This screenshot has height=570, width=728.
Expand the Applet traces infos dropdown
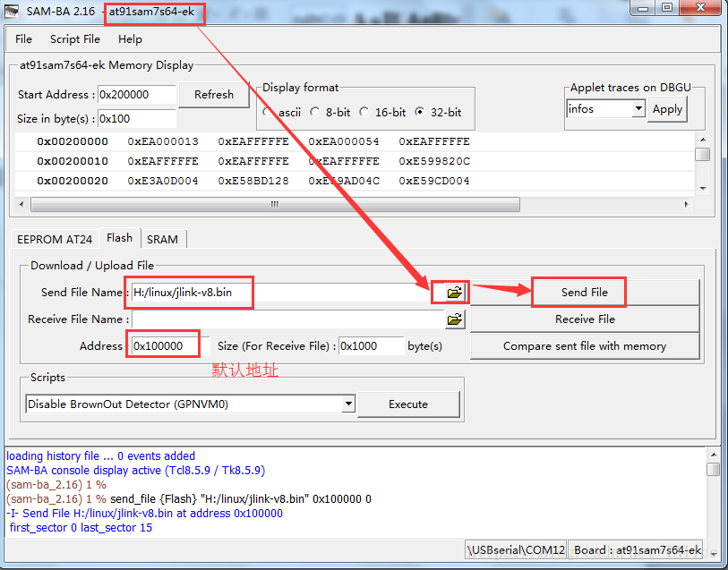(x=638, y=108)
